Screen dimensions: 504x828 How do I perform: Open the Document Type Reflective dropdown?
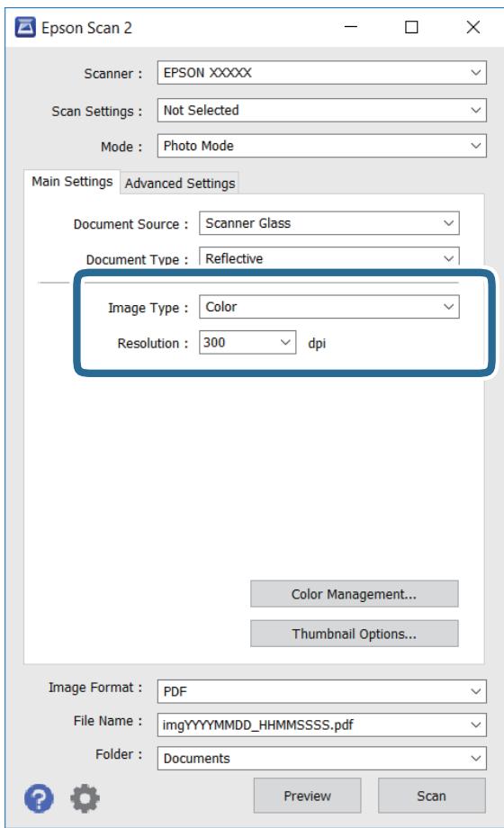[x=329, y=257]
